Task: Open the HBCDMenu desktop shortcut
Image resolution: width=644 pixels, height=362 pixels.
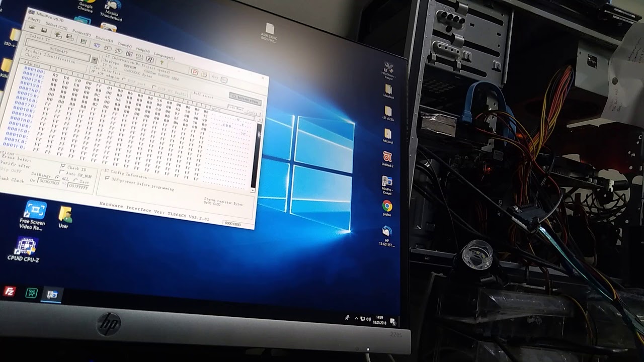Action: coord(388,71)
